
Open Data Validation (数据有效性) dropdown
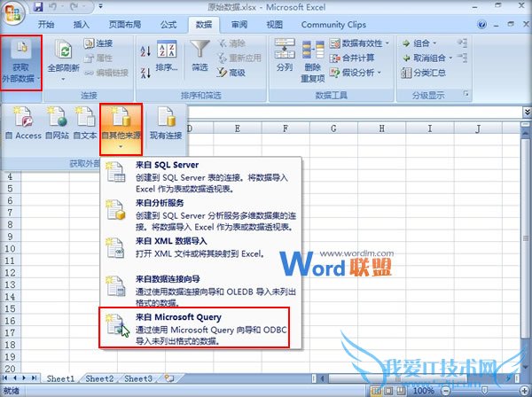point(359,43)
